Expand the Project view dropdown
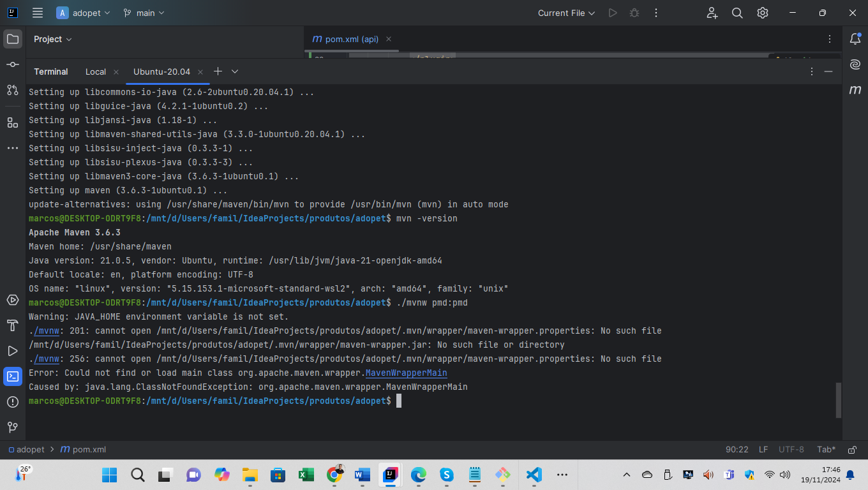The image size is (868, 490). (53, 39)
